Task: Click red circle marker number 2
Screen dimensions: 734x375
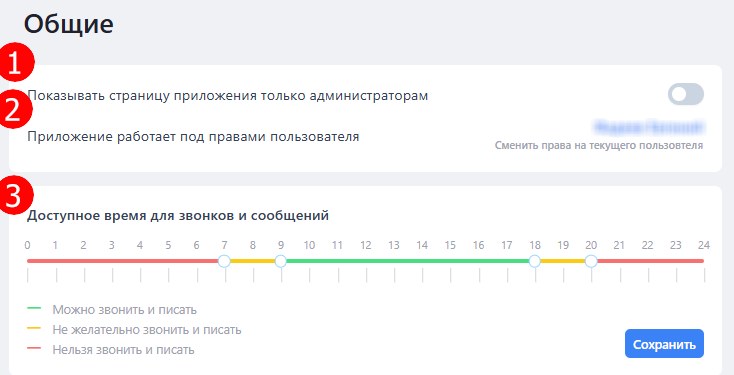Action: click(x=14, y=111)
